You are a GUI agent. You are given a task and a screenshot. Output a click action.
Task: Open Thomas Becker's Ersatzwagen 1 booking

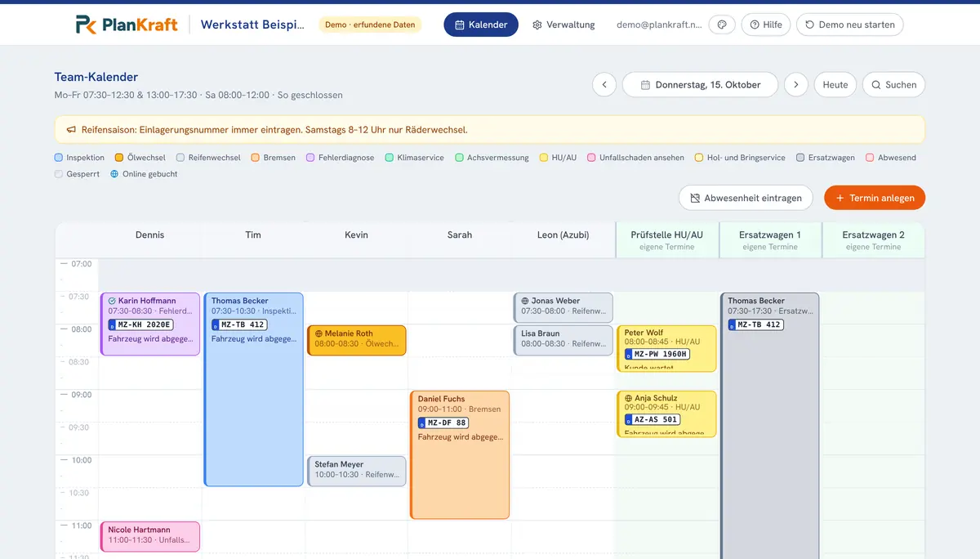(x=770, y=425)
